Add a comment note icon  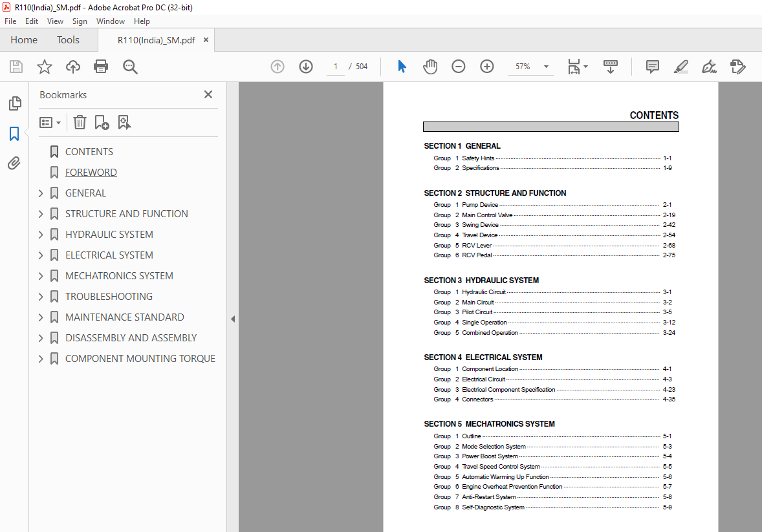click(x=652, y=67)
